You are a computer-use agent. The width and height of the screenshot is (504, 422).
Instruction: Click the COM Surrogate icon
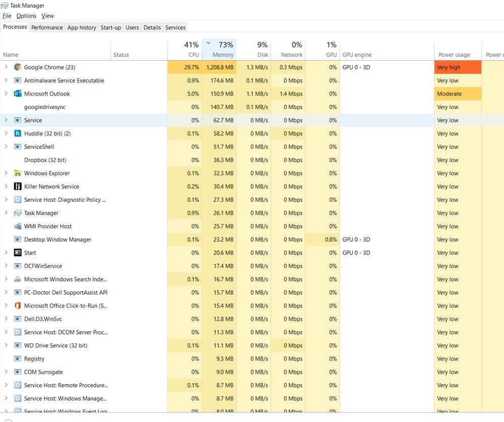coord(18,372)
